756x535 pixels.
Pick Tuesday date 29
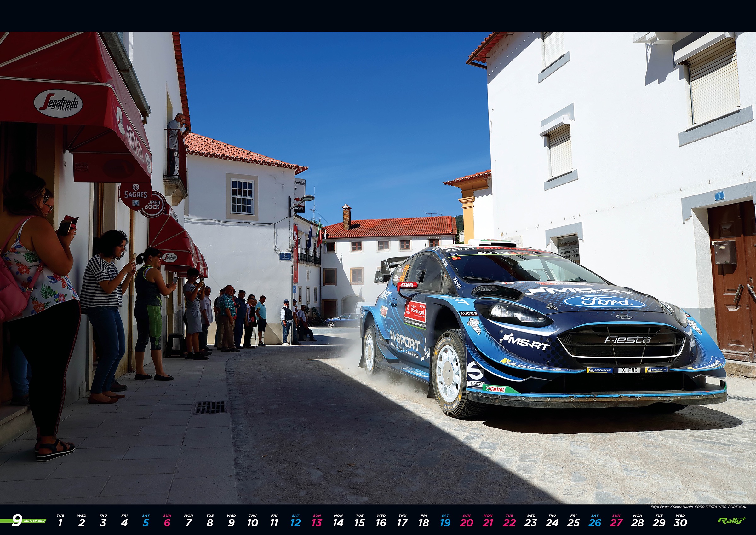[x=659, y=522]
